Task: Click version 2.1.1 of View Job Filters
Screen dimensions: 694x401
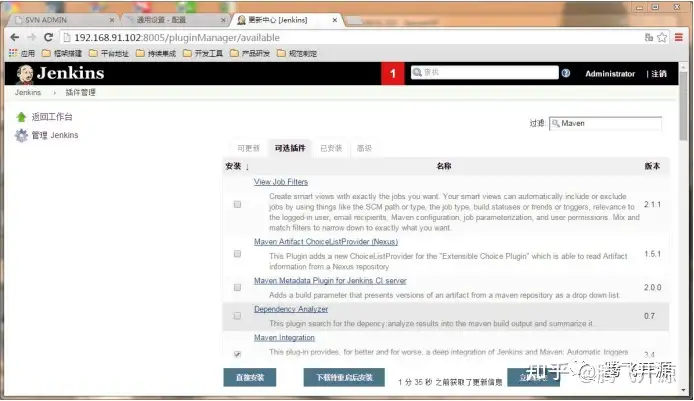Action: pos(652,204)
